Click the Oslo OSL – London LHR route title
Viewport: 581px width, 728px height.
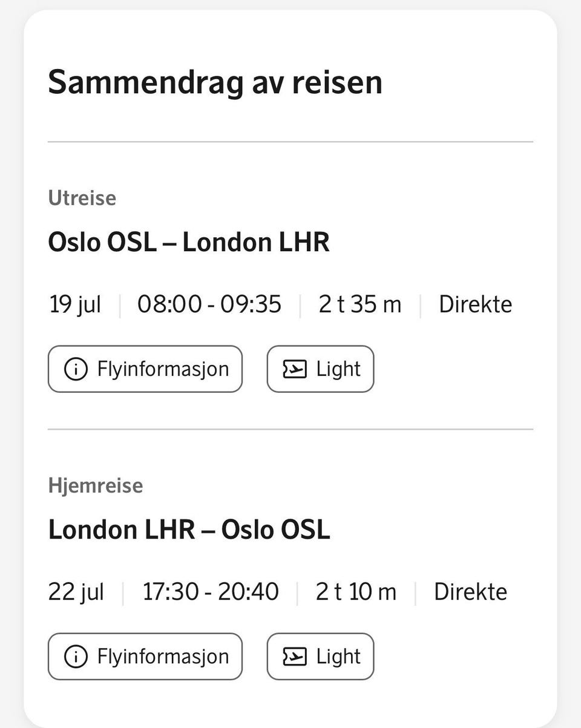tap(189, 242)
